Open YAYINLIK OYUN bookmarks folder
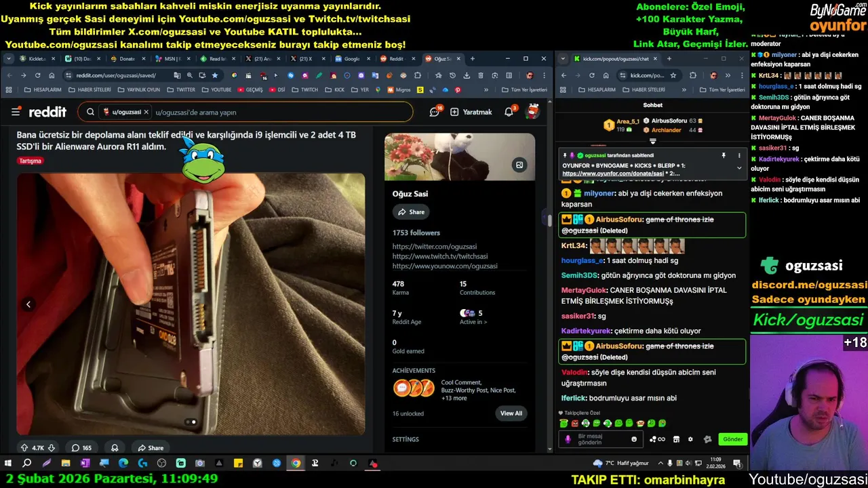 tap(138, 89)
